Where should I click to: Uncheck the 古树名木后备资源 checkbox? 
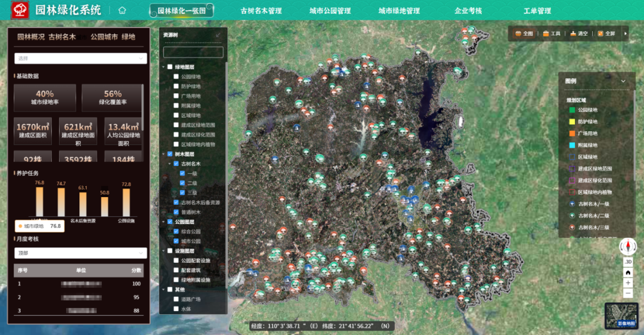coord(176,202)
